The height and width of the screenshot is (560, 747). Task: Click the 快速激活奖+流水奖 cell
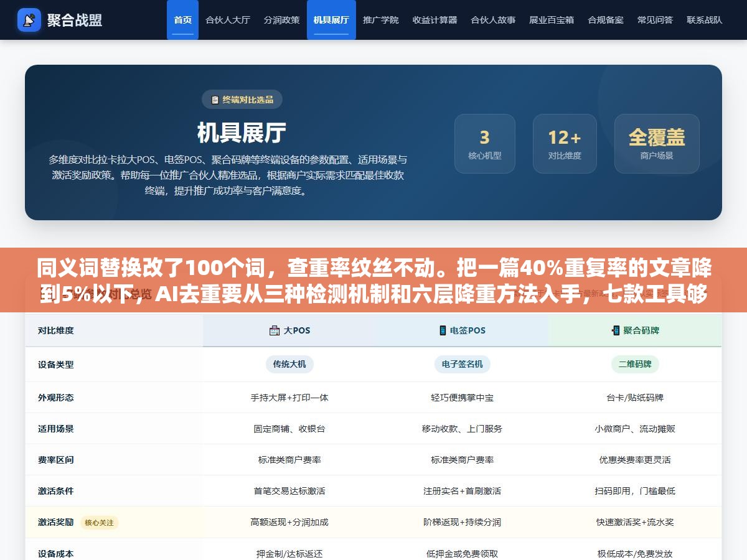point(635,522)
